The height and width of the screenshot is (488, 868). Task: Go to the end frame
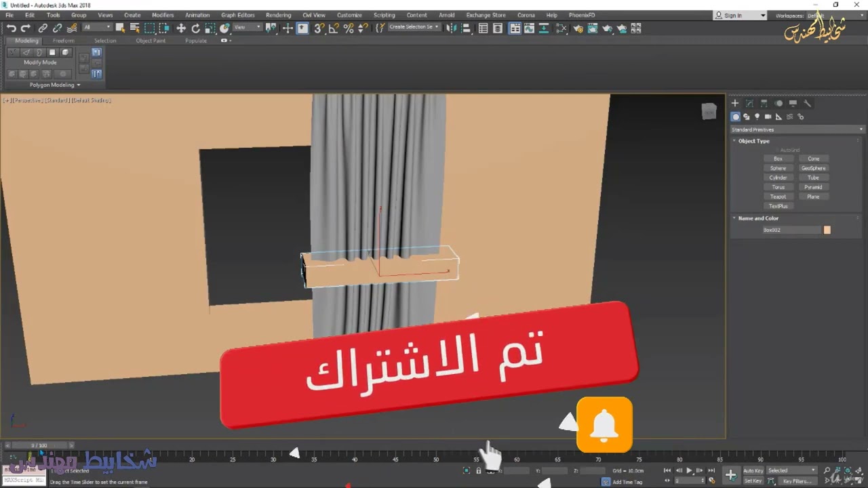pos(711,470)
